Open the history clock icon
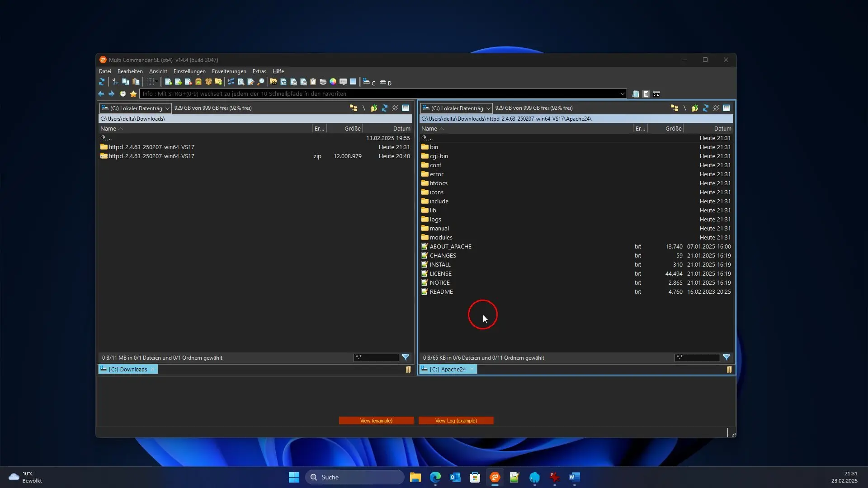Screen dimensions: 868x488 123,94
